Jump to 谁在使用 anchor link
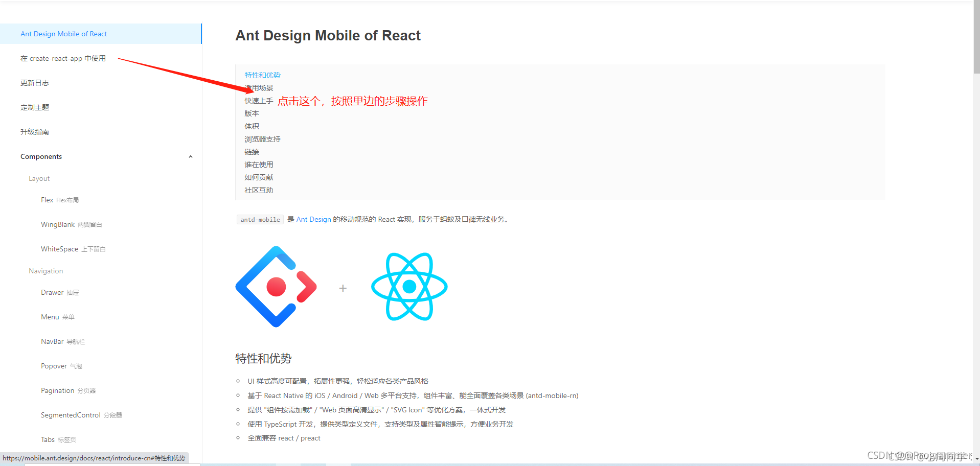980x466 pixels. [x=259, y=165]
